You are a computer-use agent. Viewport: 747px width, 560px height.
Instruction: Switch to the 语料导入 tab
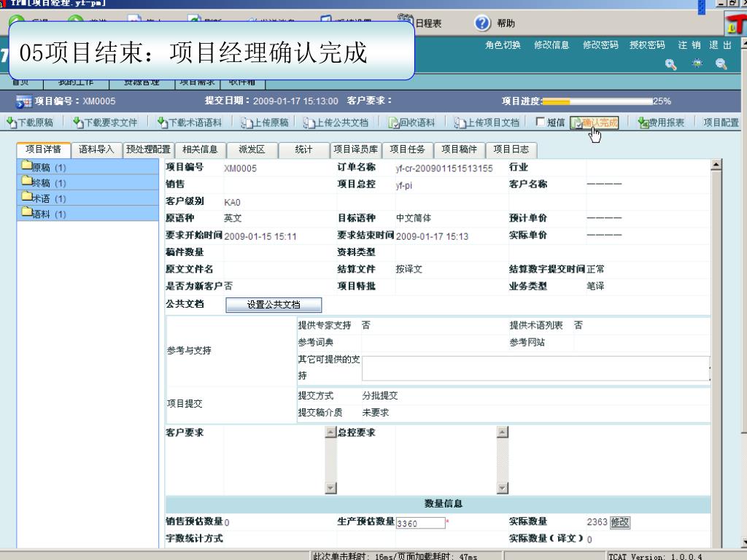(x=96, y=149)
